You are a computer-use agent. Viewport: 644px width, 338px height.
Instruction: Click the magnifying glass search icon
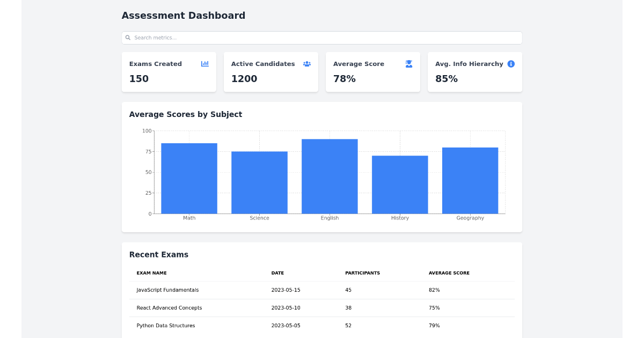click(x=128, y=38)
